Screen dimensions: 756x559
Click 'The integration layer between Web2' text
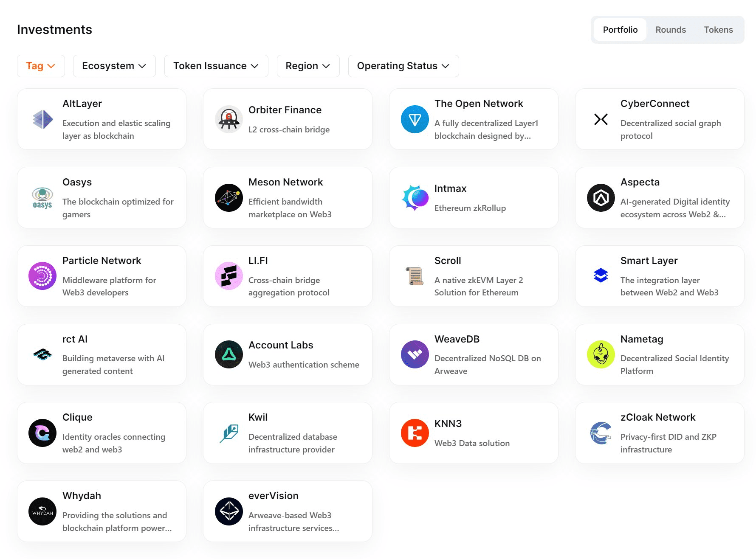click(669, 286)
